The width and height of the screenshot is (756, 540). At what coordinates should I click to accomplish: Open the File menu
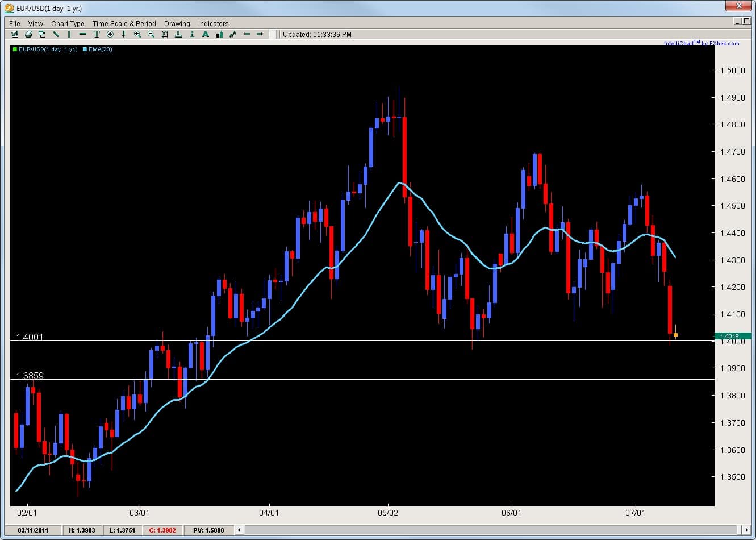pos(15,23)
